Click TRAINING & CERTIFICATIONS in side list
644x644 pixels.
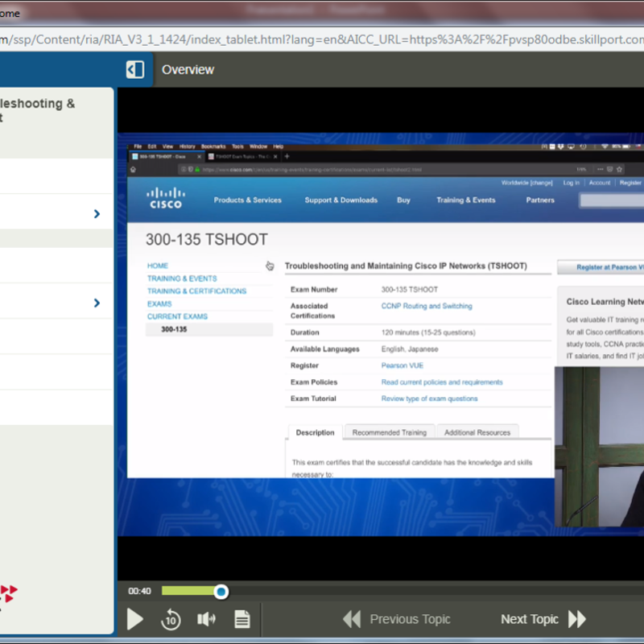pos(196,291)
